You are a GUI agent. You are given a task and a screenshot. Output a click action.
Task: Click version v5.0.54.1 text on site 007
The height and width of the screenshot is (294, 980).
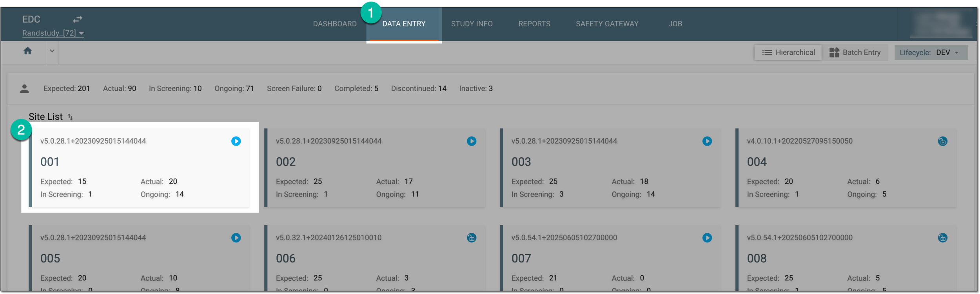click(564, 238)
